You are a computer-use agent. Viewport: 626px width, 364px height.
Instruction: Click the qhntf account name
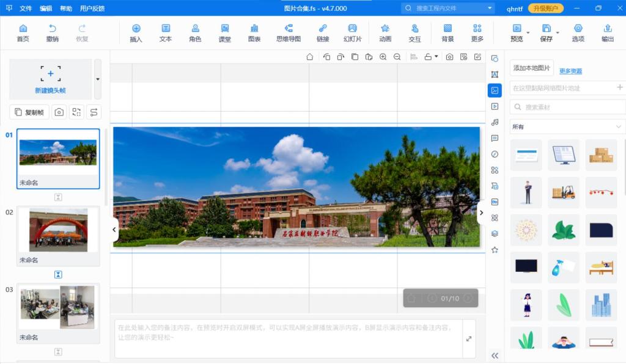(515, 9)
